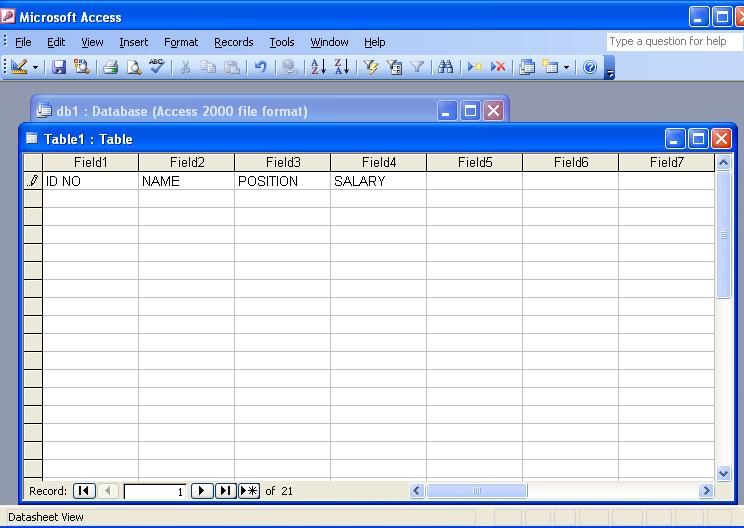Select the Field2 column header
Viewport: 744px width, 528px height.
187,163
